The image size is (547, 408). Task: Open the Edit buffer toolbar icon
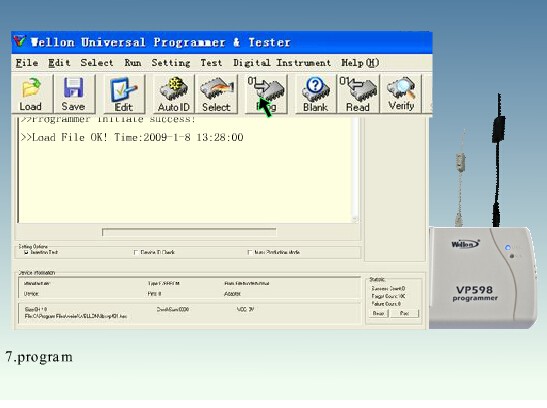click(x=124, y=94)
